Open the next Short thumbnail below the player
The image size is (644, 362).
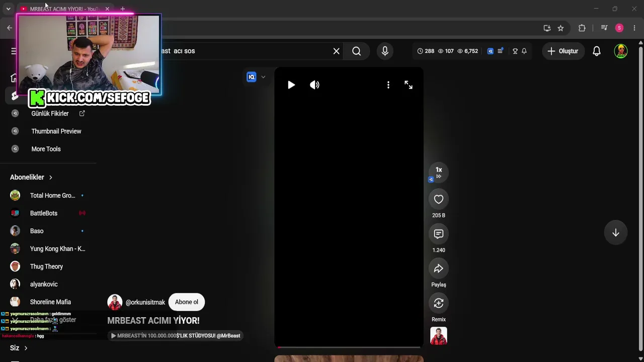pyautogui.click(x=349, y=358)
